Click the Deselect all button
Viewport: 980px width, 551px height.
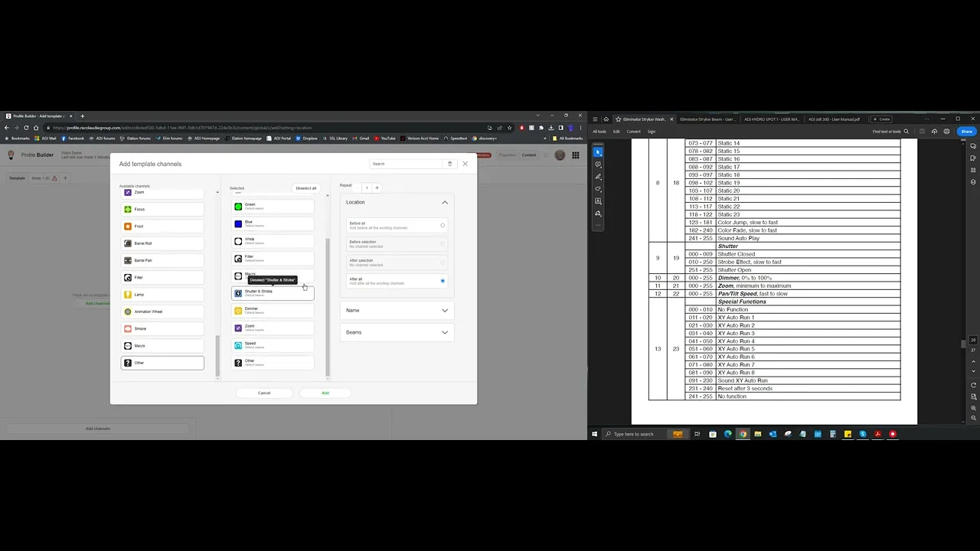click(306, 188)
